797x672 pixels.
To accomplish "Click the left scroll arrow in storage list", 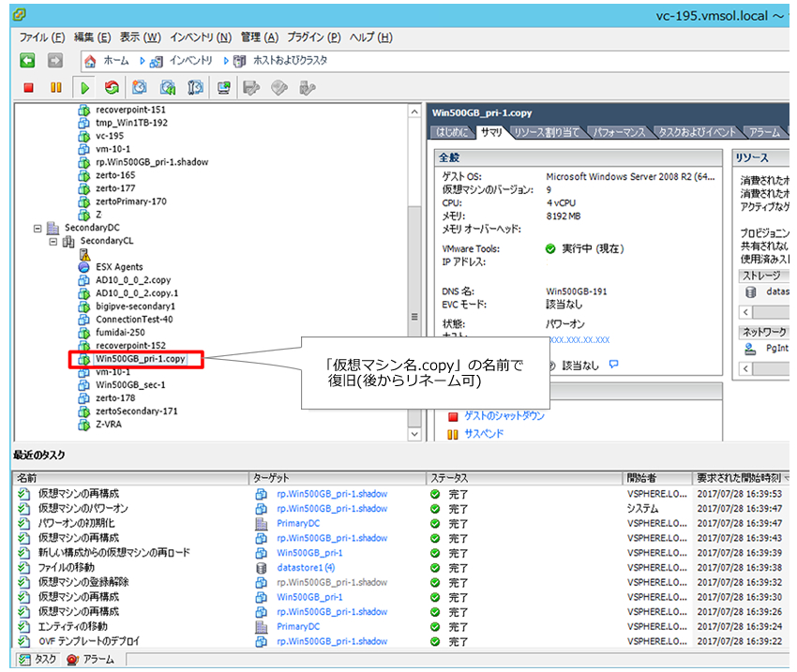I will pos(745,312).
